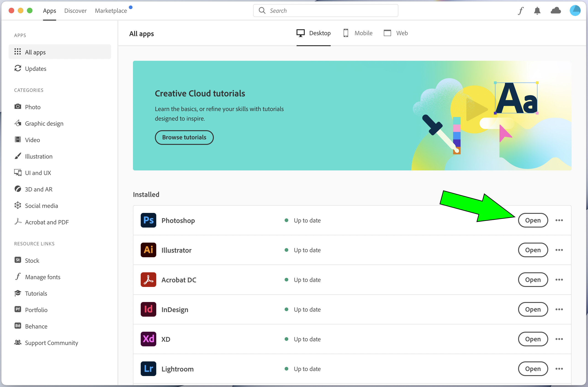Open notifications bell
The width and height of the screenshot is (588, 387).
[x=537, y=11]
